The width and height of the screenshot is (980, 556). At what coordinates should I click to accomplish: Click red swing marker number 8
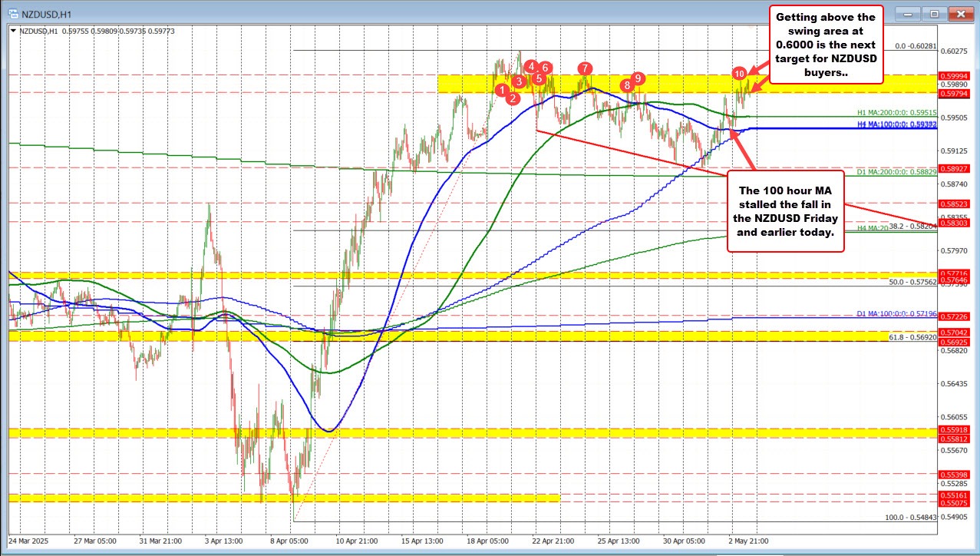point(627,85)
